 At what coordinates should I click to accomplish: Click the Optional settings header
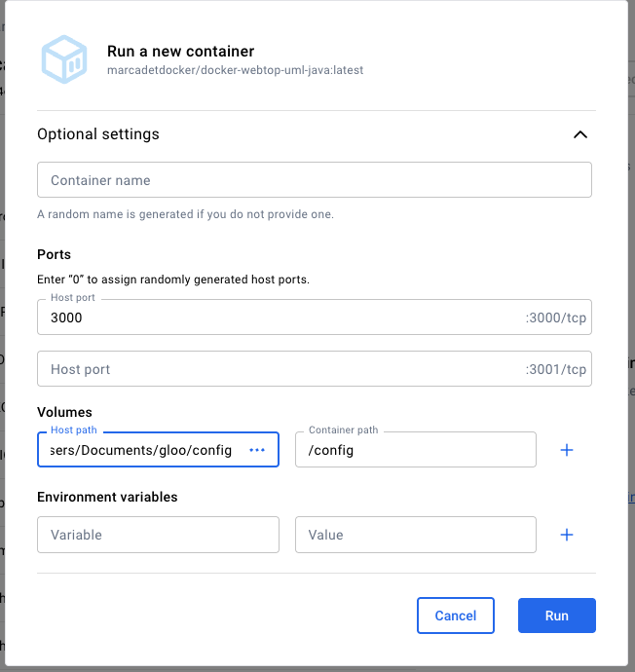[x=98, y=134]
